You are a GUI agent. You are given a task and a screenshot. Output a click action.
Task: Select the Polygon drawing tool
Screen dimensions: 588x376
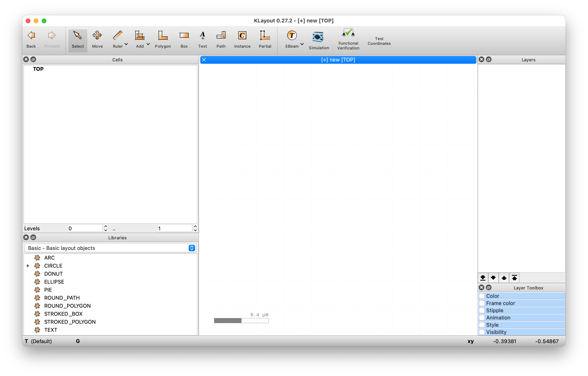tap(163, 39)
